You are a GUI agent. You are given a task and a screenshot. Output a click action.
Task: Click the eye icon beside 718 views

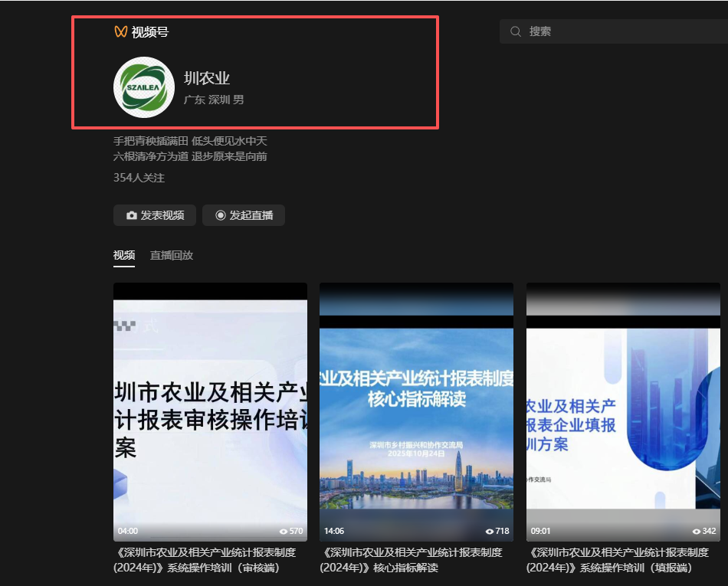pyautogui.click(x=490, y=531)
